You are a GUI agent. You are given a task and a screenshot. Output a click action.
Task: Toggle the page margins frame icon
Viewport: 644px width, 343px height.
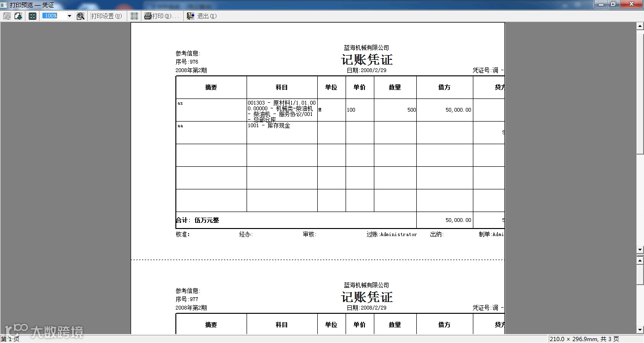pos(134,16)
